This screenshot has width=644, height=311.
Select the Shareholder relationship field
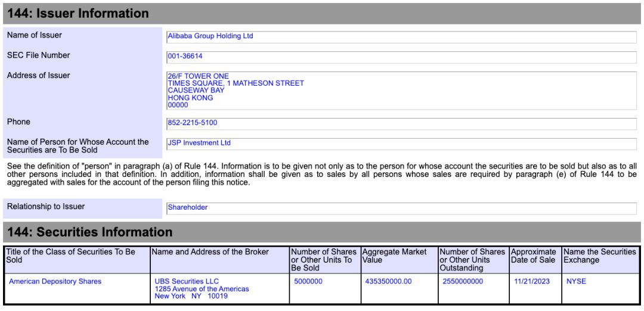tap(401, 208)
